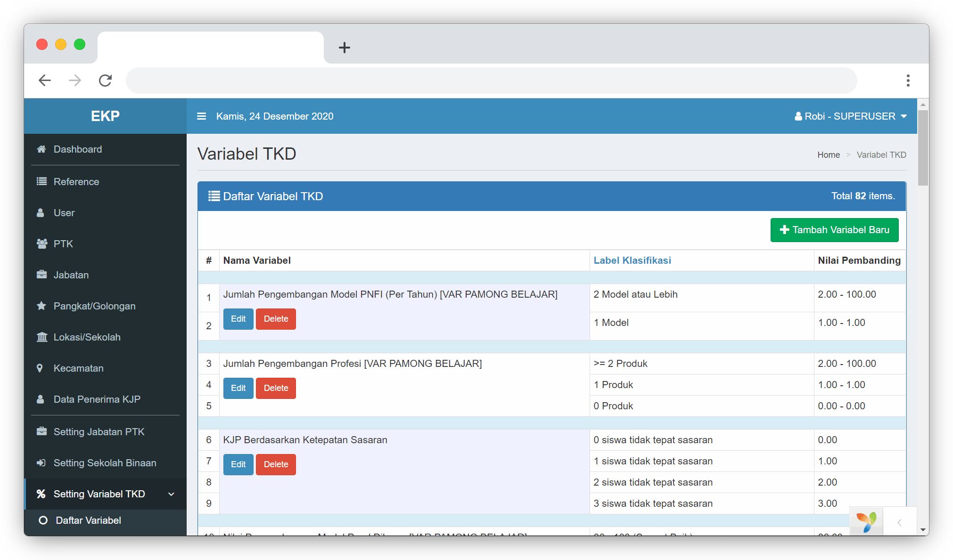Screen dimensions: 953x560
Task: Go to Home breadcrumb link
Action: click(829, 155)
